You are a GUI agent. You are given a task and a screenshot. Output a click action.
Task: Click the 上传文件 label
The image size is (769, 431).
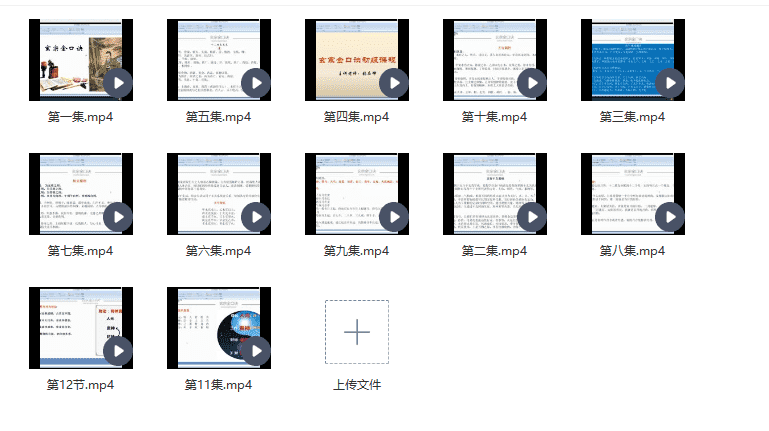pos(356,384)
